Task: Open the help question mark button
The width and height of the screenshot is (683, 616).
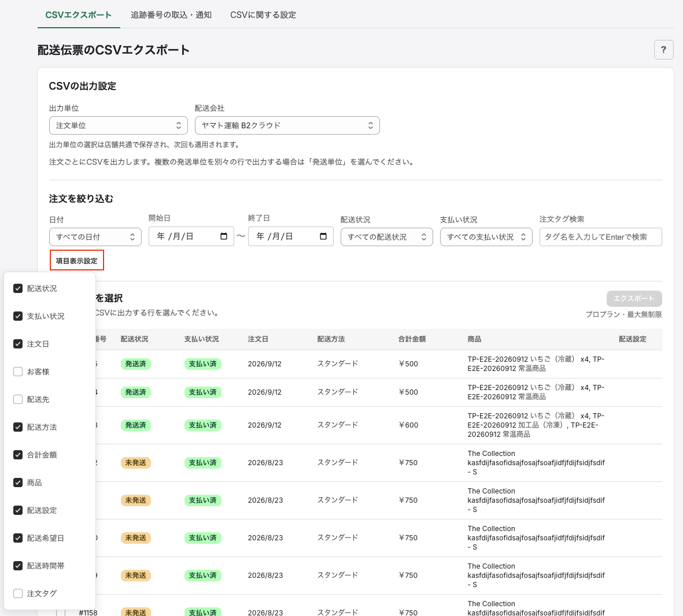Action: pos(663,50)
